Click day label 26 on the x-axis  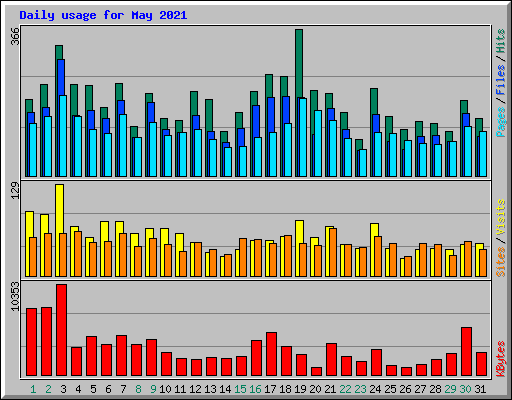tap(405, 389)
